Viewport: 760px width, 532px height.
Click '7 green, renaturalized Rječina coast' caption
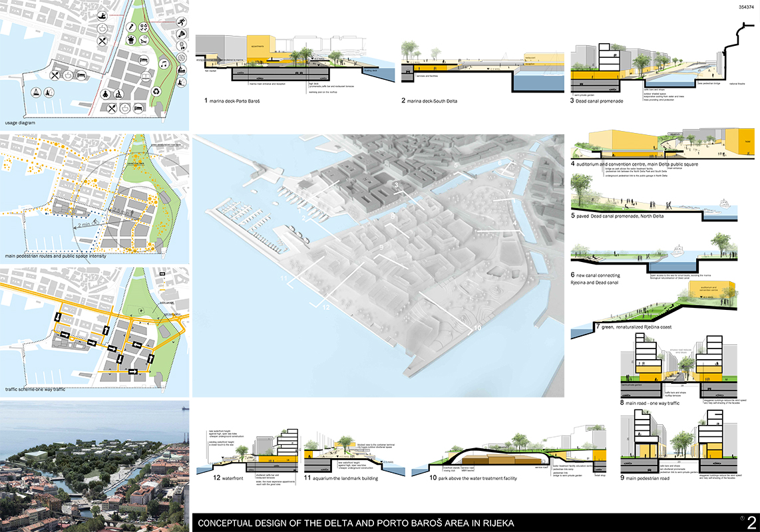click(634, 327)
